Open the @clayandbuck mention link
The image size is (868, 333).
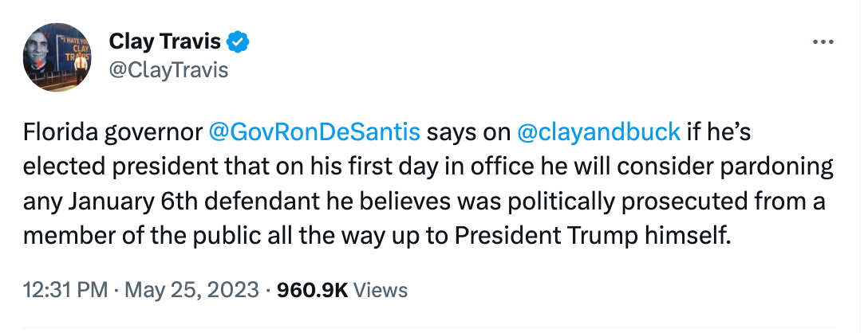click(598, 131)
